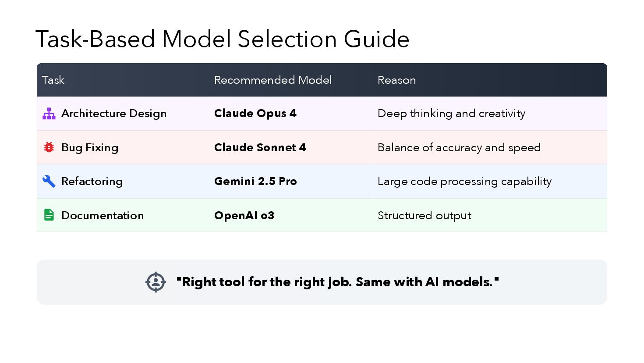The height and width of the screenshot is (363, 644).
Task: Click the green document icon
Action: 49,215
